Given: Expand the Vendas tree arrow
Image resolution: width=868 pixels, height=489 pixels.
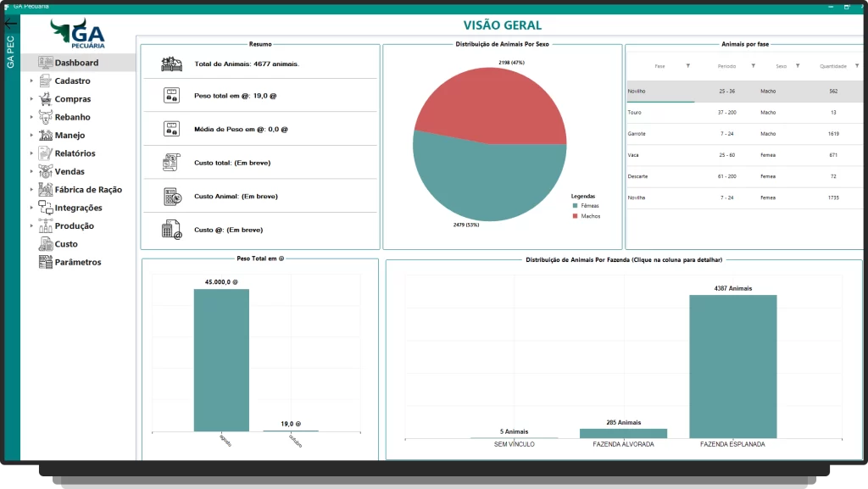Looking at the screenshot, I should pos(31,172).
